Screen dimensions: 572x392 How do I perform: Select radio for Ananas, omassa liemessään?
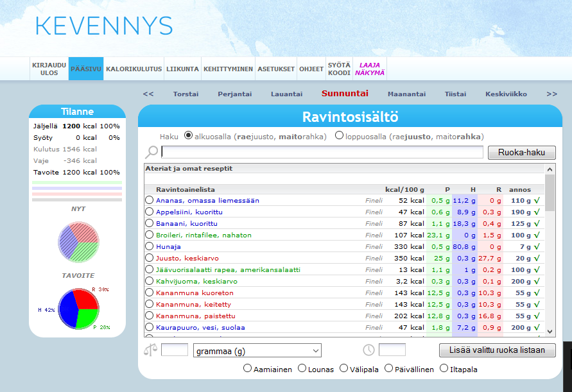click(149, 200)
